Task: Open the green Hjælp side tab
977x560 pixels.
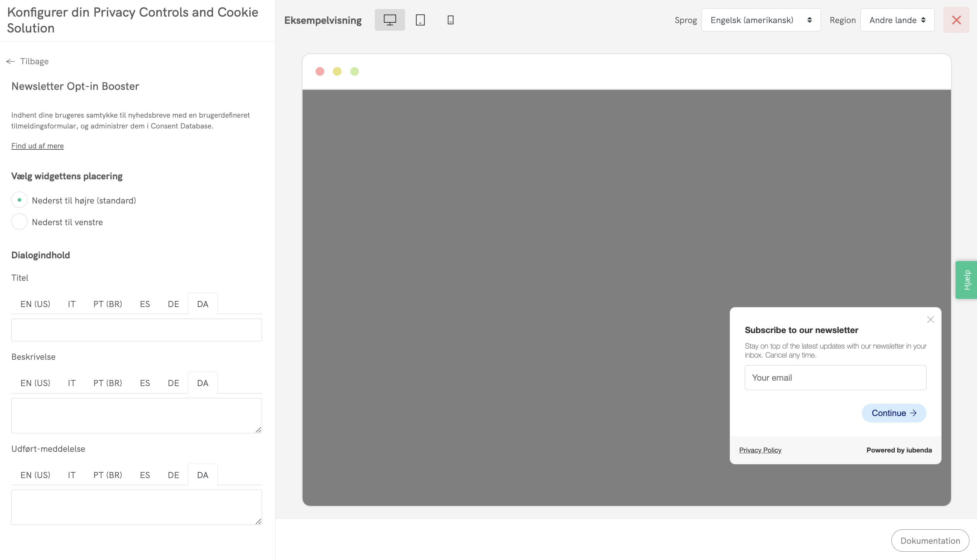Action: point(966,280)
